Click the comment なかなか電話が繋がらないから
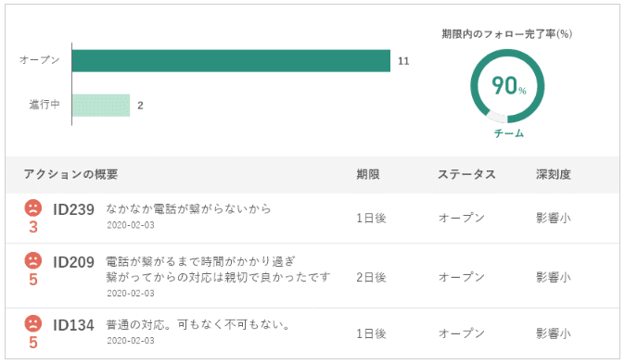 [x=188, y=208]
